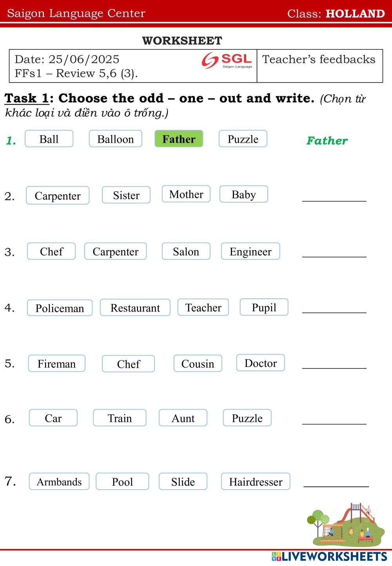Click the green highlighted Father box

pos(179,139)
